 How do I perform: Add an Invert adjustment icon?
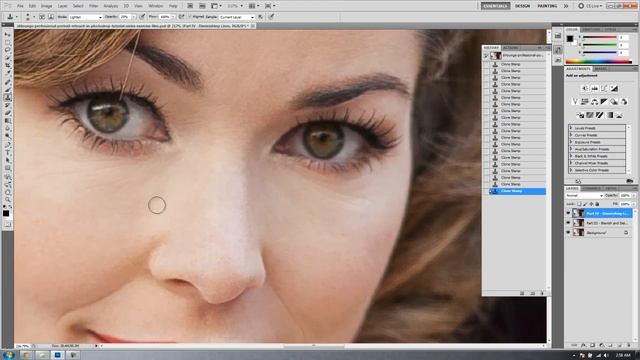pos(580,115)
